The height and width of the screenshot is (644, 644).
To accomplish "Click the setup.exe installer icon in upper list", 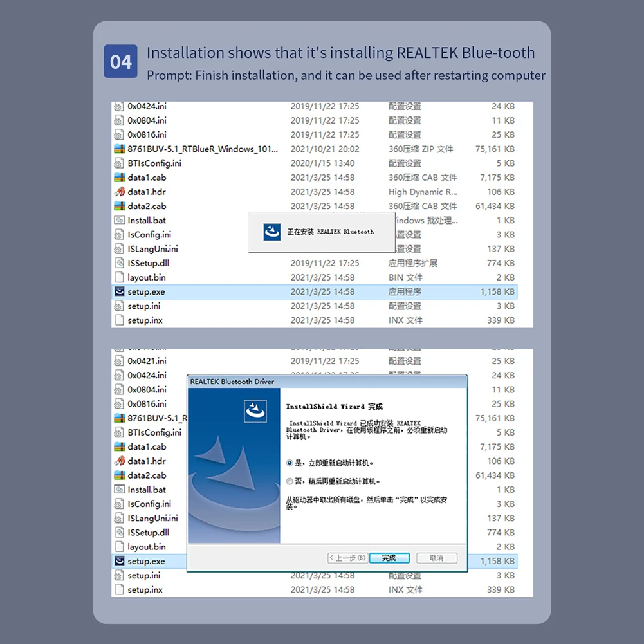I will 119,291.
